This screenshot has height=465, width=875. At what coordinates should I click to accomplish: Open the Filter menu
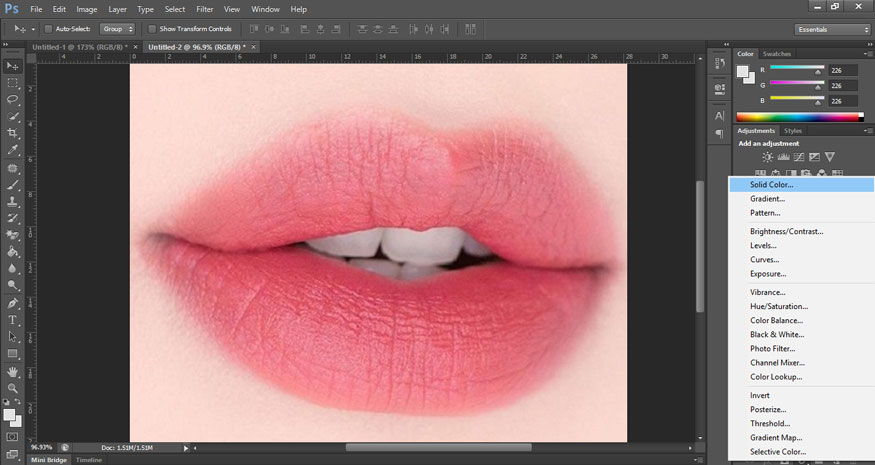tap(205, 9)
